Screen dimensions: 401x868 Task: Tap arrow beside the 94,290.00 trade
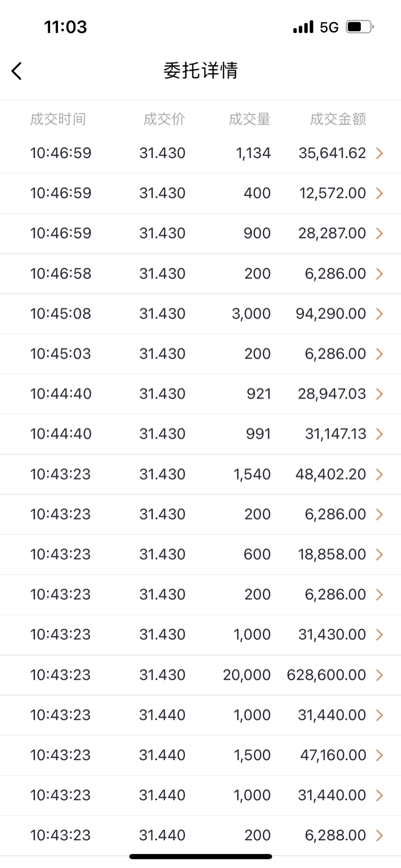coord(380,314)
